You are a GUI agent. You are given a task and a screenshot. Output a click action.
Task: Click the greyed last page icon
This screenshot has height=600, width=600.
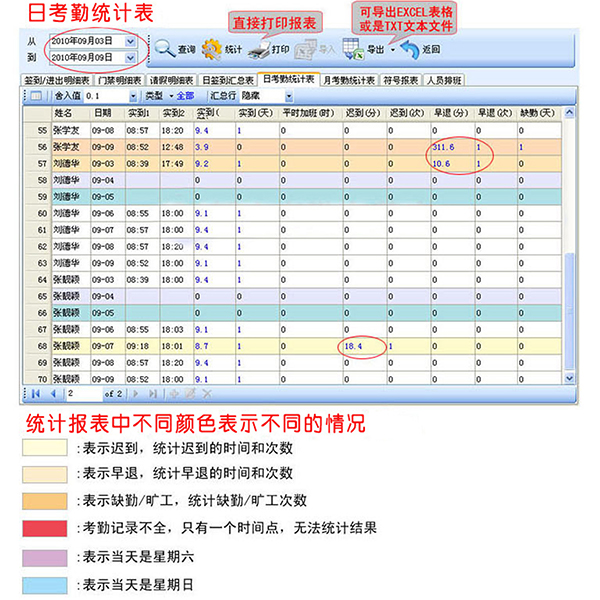153,393
